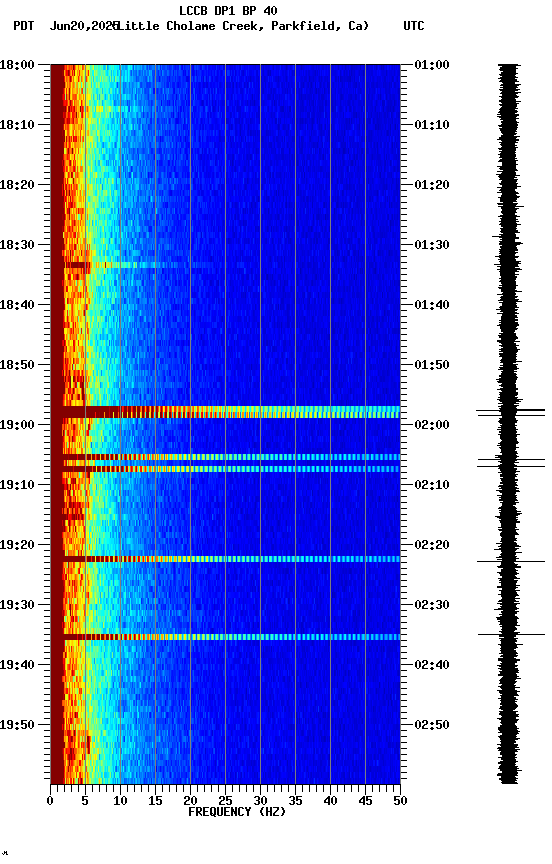Viewport: 552px width, 864px height.
Task: Click the 02:00 UTC time label
Action: click(432, 425)
